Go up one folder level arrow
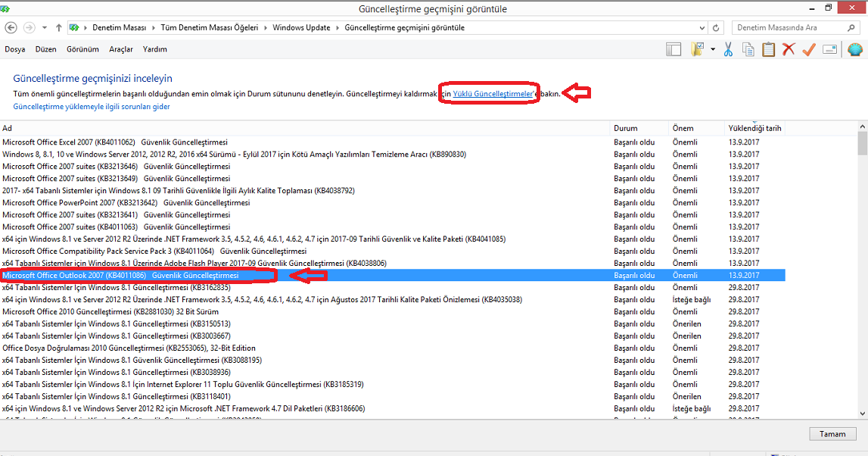Viewport: 868px width, 456px height. tap(59, 28)
